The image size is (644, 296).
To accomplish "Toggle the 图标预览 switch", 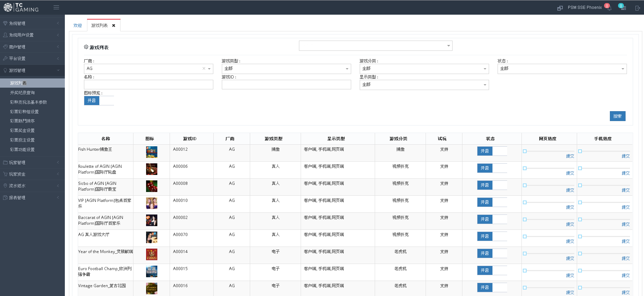I will 99,101.
